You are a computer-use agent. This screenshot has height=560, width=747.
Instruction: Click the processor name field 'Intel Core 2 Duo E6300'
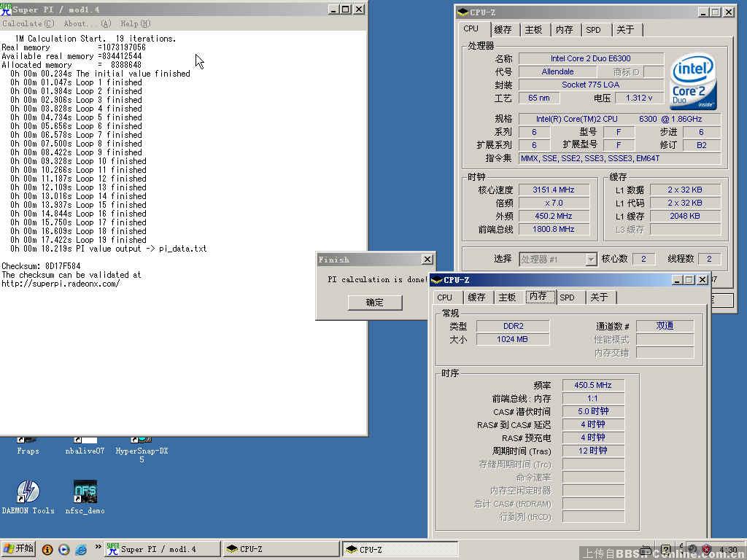(x=591, y=58)
